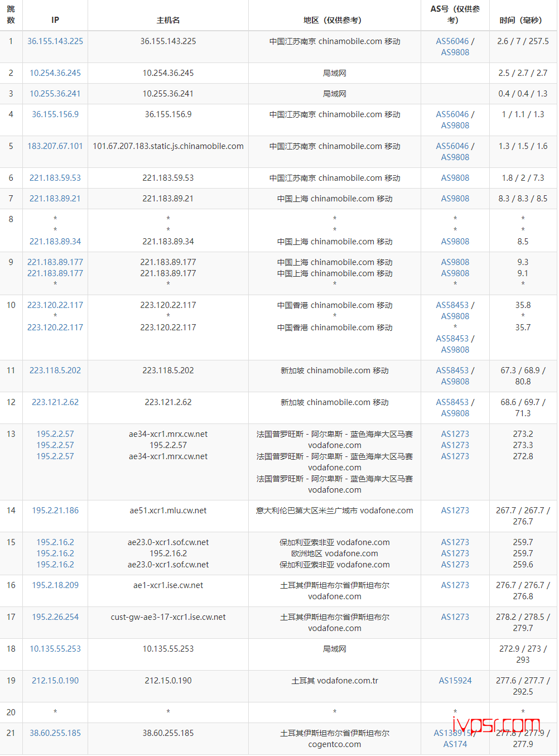This screenshot has width=559, height=756.
Task: Click blue IP link 212.15.0.190 in hop 19
Action: point(55,681)
